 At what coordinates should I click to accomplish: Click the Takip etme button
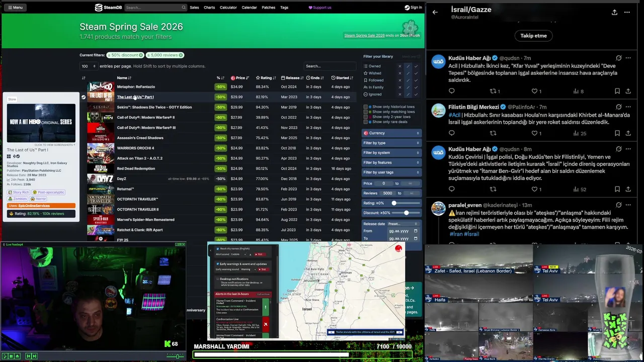[533, 36]
